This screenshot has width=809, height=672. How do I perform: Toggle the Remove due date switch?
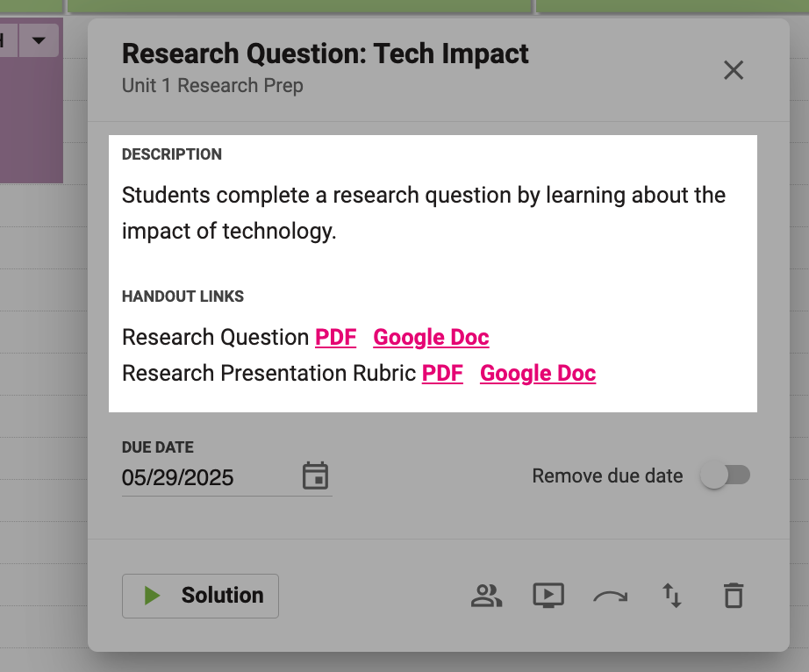click(725, 475)
